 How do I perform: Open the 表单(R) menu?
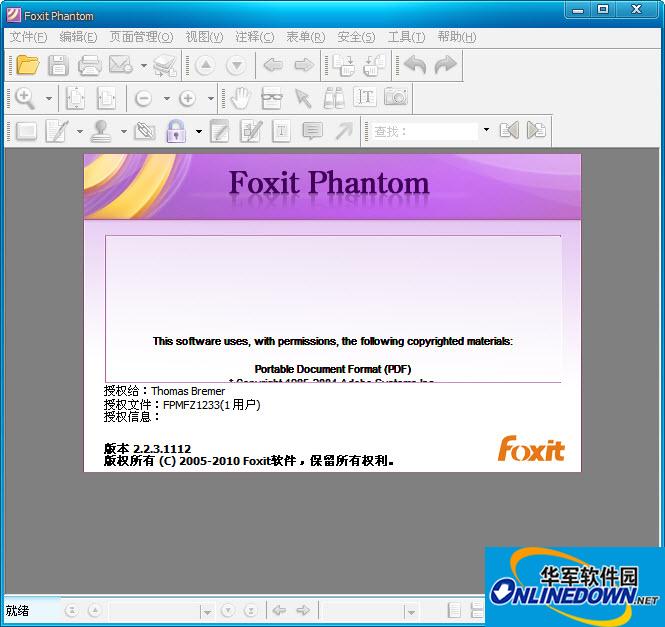pyautogui.click(x=305, y=37)
